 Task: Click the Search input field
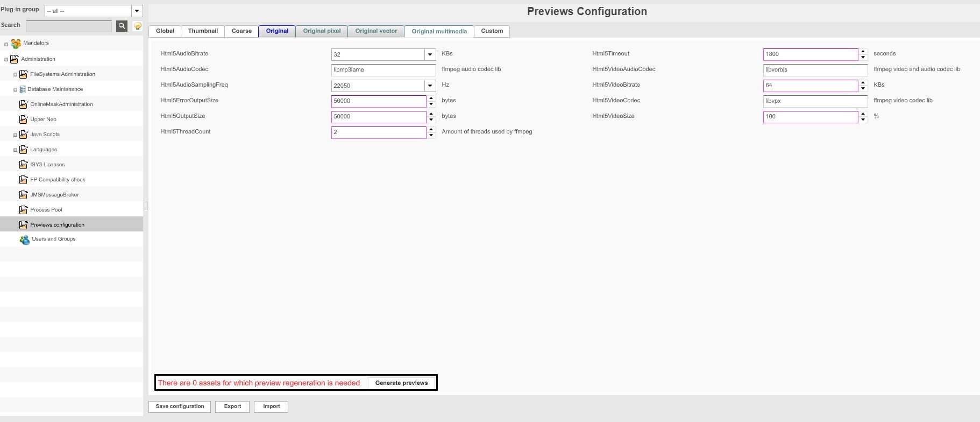69,26
